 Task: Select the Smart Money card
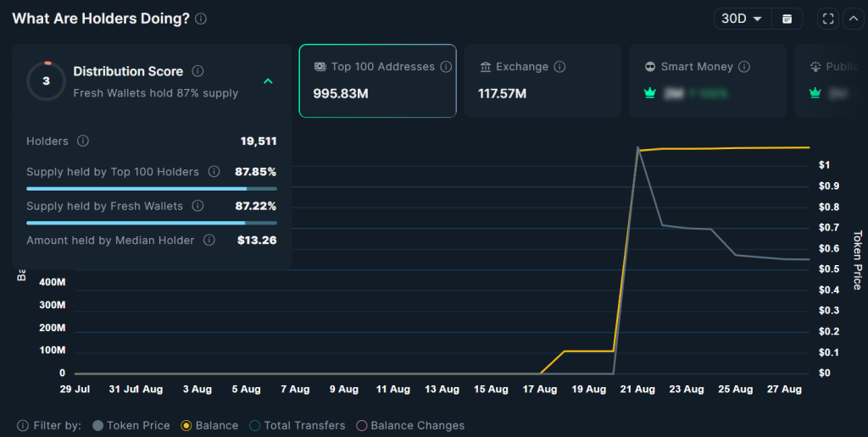click(707, 80)
